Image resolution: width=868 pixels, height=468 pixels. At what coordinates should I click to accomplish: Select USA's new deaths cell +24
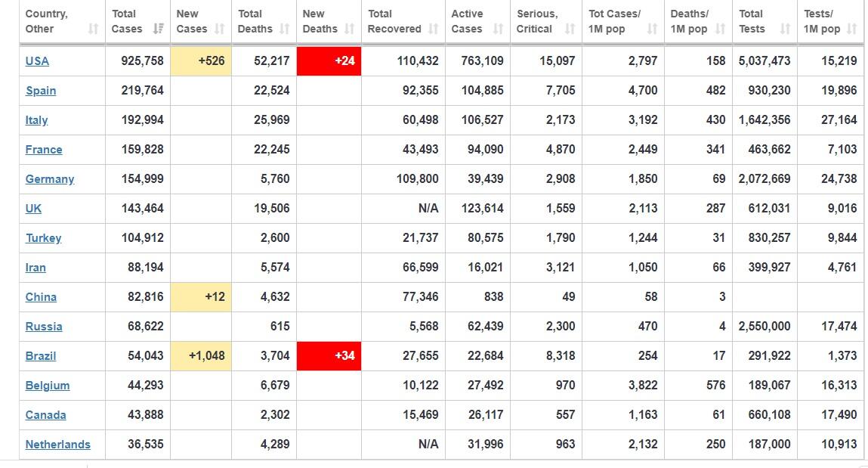pos(329,61)
